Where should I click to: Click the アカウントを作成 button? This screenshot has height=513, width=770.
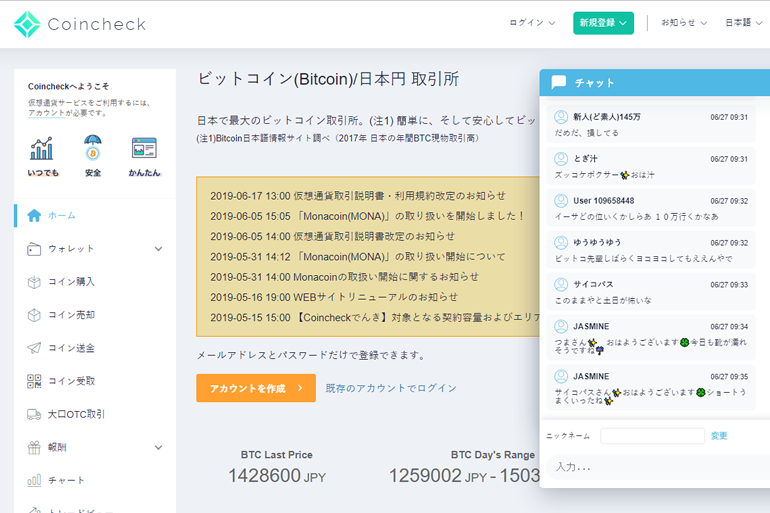(x=256, y=388)
